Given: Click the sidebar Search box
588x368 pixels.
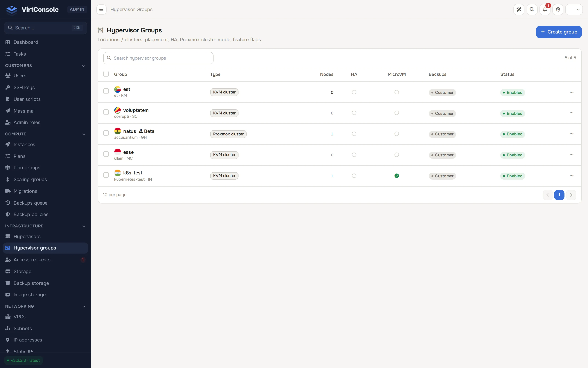Looking at the screenshot, I should [45, 28].
